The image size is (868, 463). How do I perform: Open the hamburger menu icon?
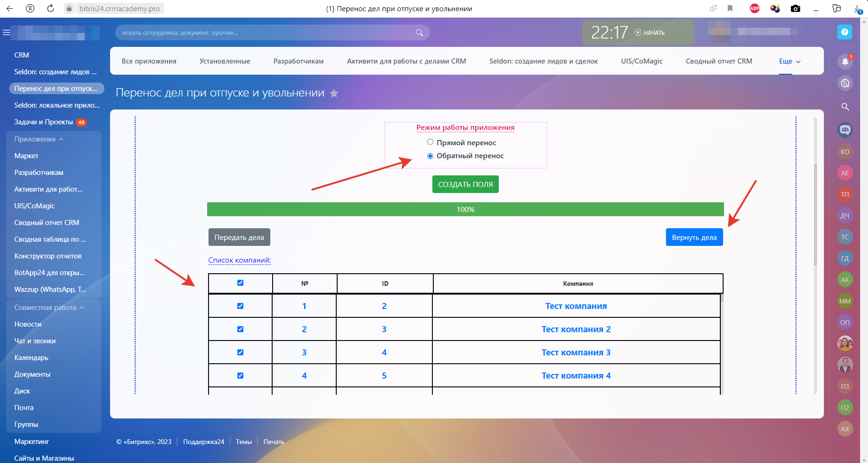7,32
